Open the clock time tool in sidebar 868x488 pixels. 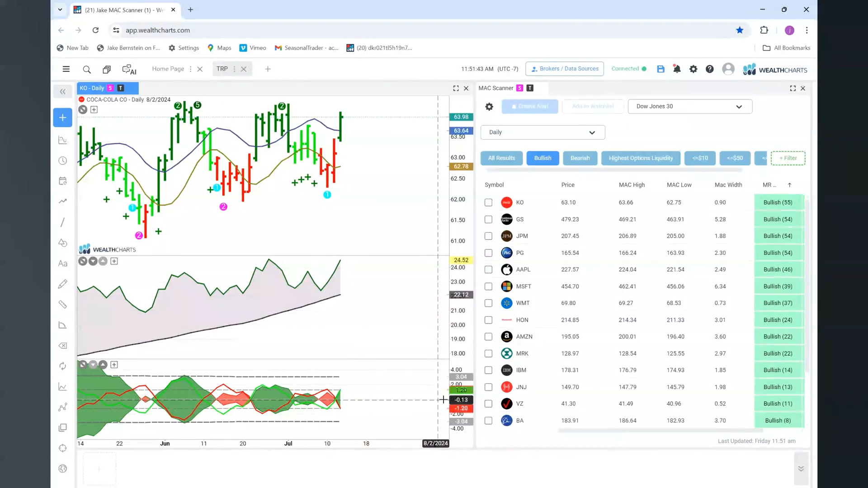(63, 161)
